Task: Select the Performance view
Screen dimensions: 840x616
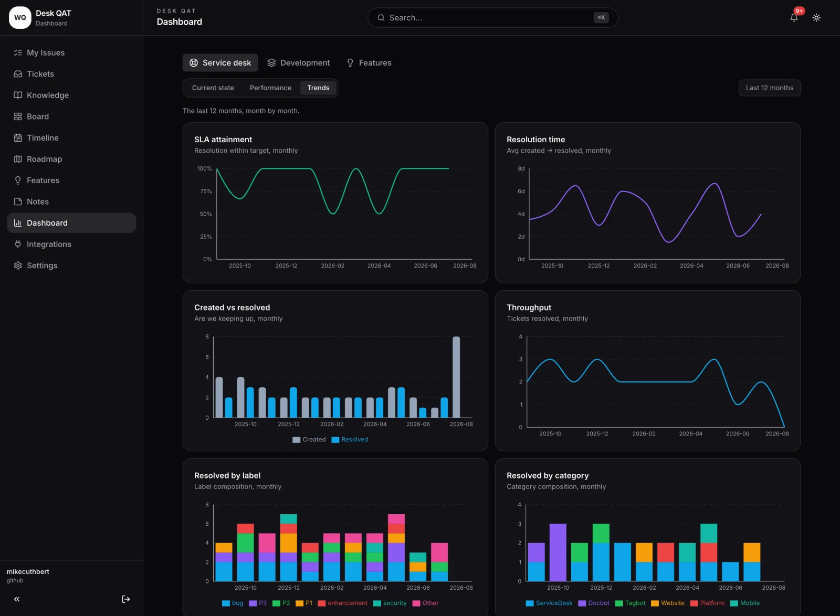Action: [270, 88]
